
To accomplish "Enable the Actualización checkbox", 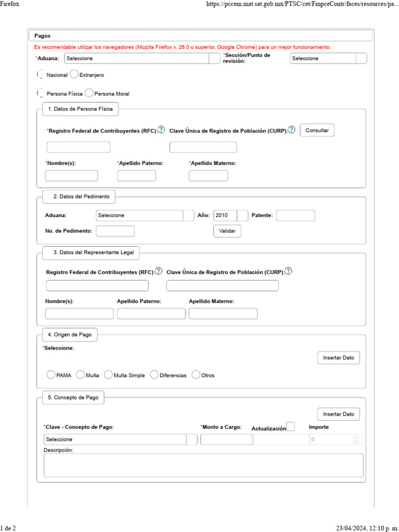I will pyautogui.click(x=291, y=427).
